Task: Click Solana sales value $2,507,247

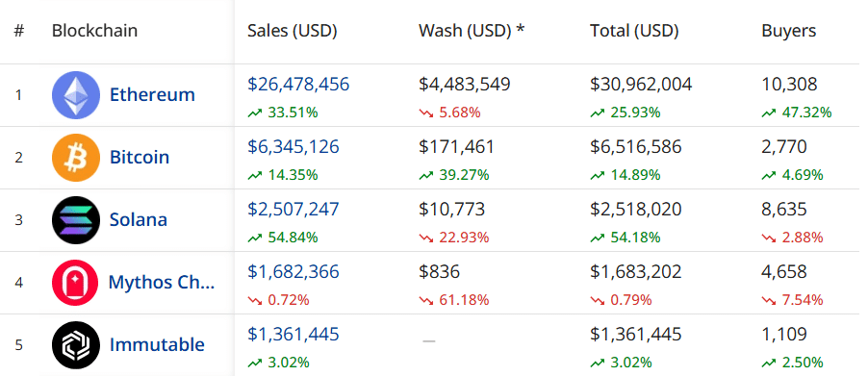Action: click(294, 209)
